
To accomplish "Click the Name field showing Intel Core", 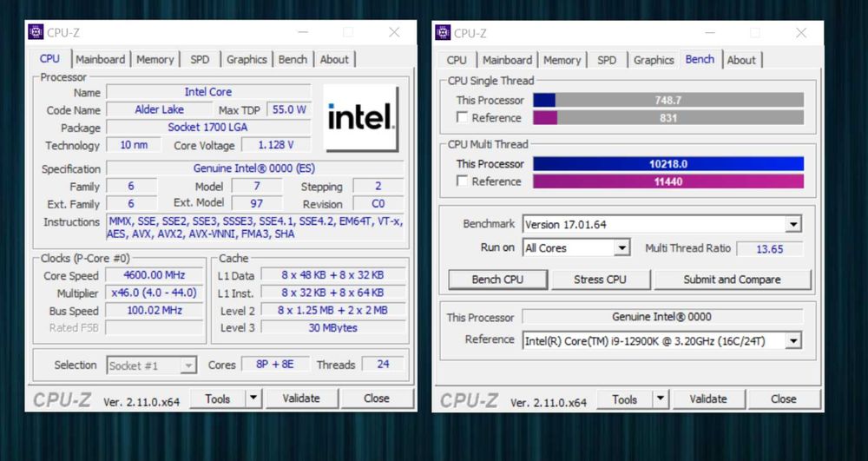I will pyautogui.click(x=208, y=92).
